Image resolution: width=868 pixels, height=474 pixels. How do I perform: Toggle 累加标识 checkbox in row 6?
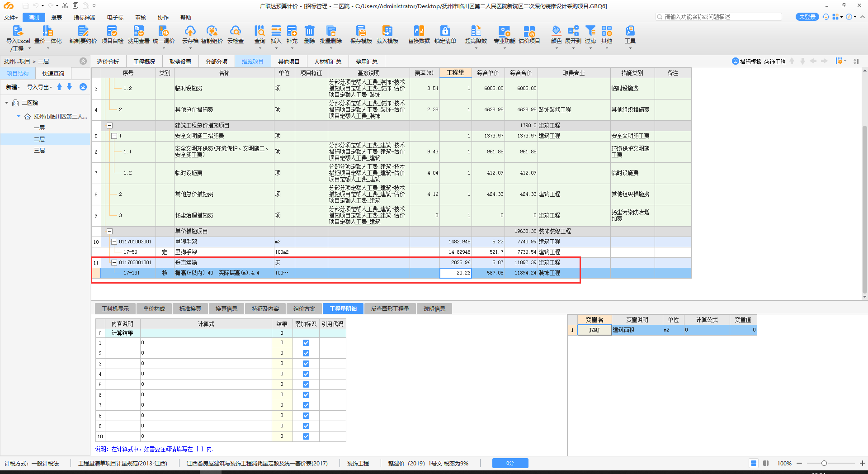[x=306, y=395]
